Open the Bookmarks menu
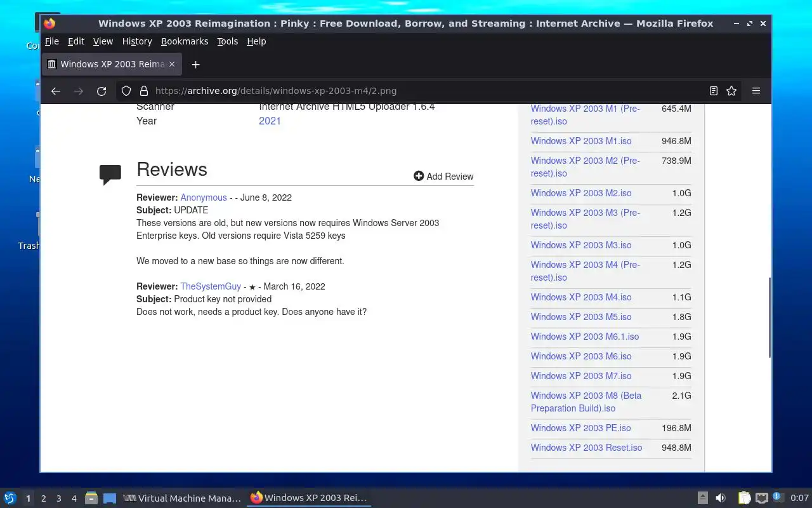The height and width of the screenshot is (508, 812). tap(185, 41)
